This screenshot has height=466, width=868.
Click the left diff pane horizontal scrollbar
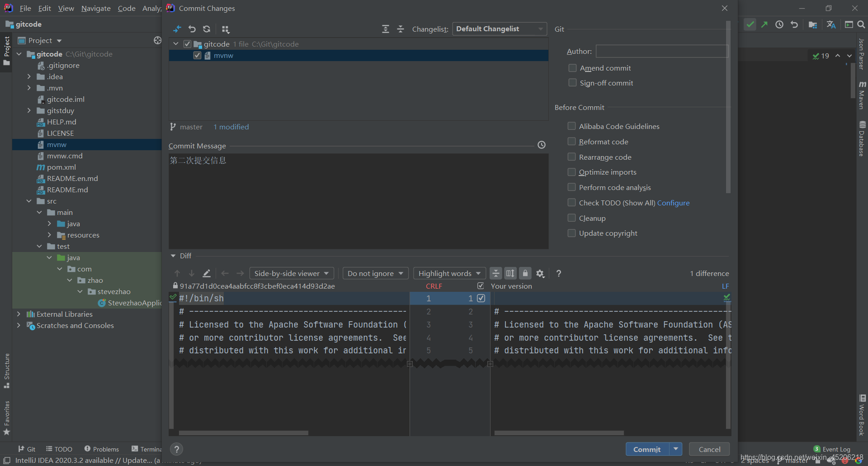pos(244,433)
